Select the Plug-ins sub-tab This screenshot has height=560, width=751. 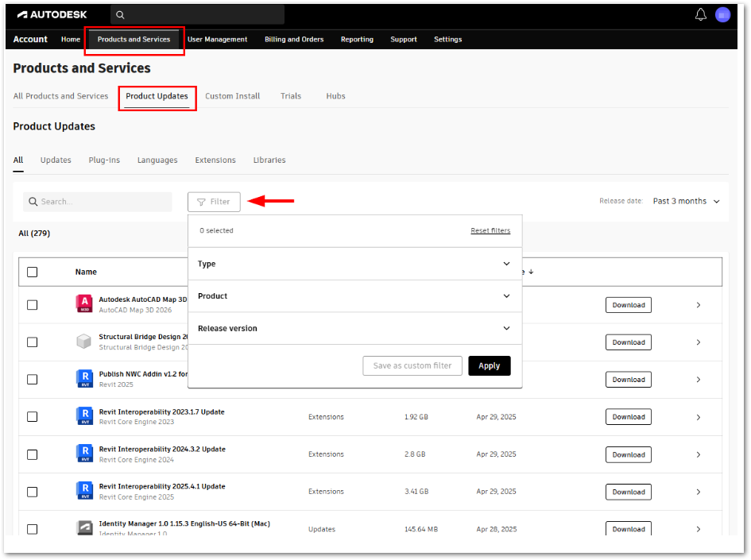click(104, 160)
